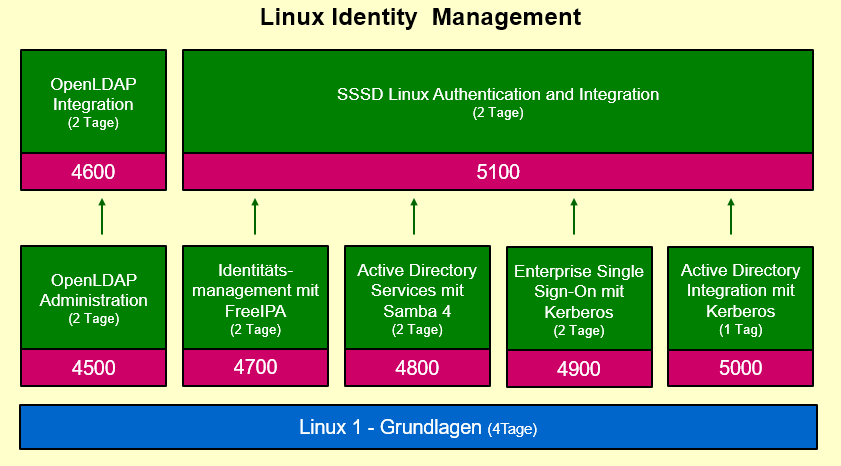Image resolution: width=841 pixels, height=466 pixels.
Task: Select course number 5000
Action: tap(740, 368)
